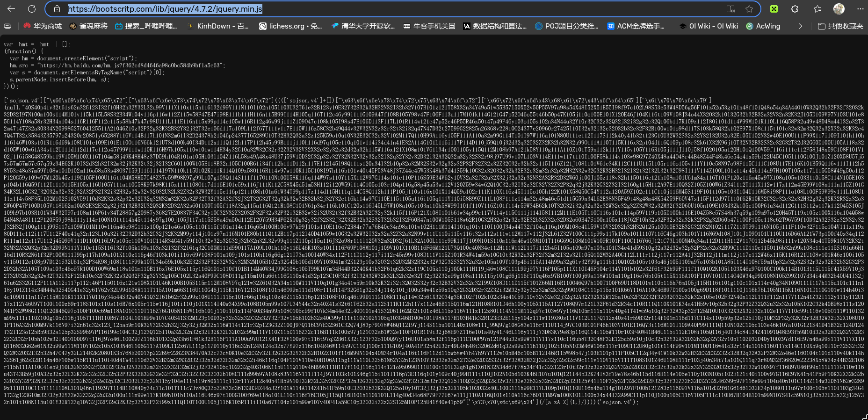868x420 pixels.
Task: Open the Favorites list panel
Action: pyautogui.click(x=817, y=9)
